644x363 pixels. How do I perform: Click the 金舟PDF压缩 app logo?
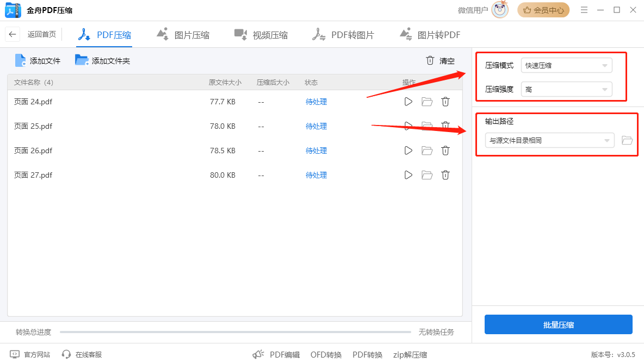tap(13, 10)
